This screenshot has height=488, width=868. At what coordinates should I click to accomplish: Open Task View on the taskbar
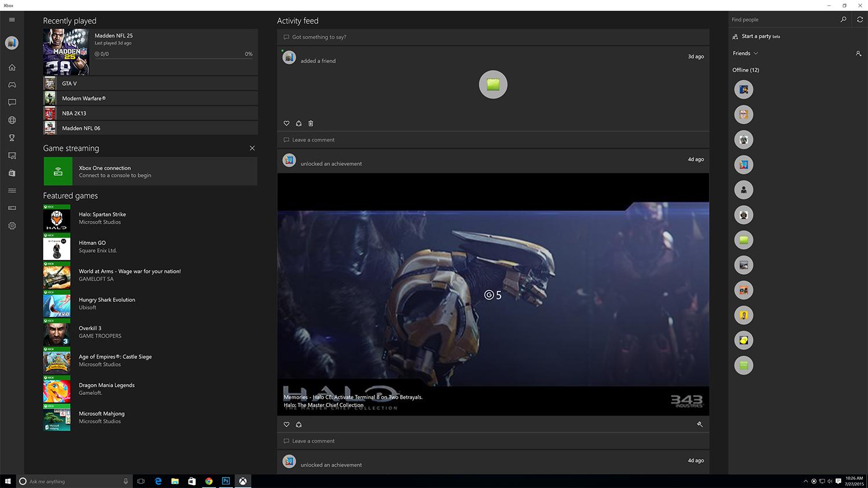pos(141,481)
